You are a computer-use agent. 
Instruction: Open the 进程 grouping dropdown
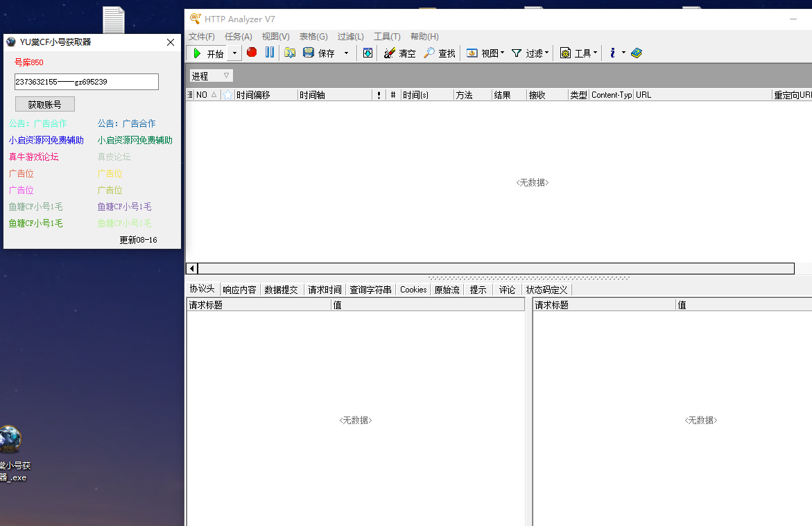pos(211,76)
